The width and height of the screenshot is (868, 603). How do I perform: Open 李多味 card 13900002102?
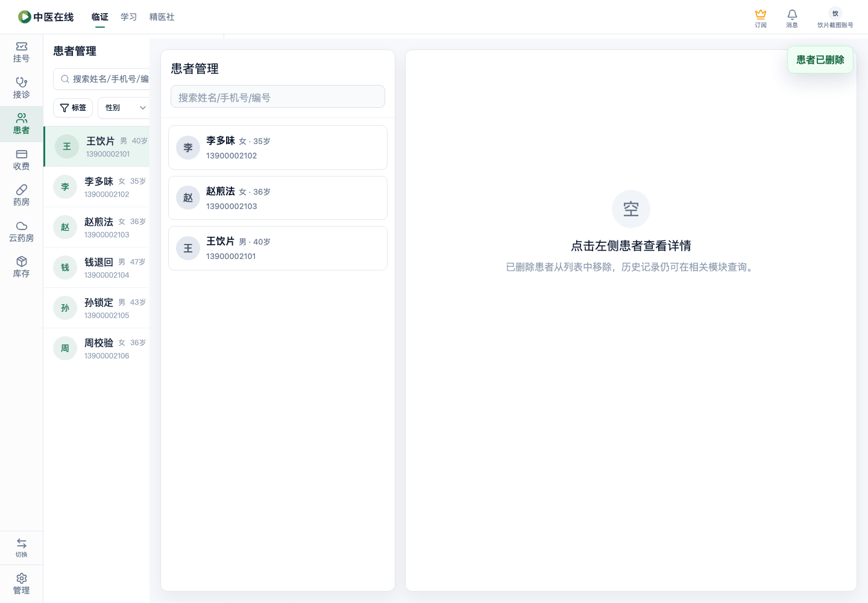pyautogui.click(x=278, y=148)
